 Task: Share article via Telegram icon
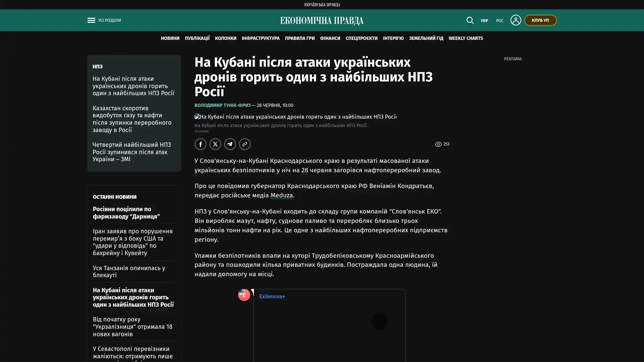[230, 144]
